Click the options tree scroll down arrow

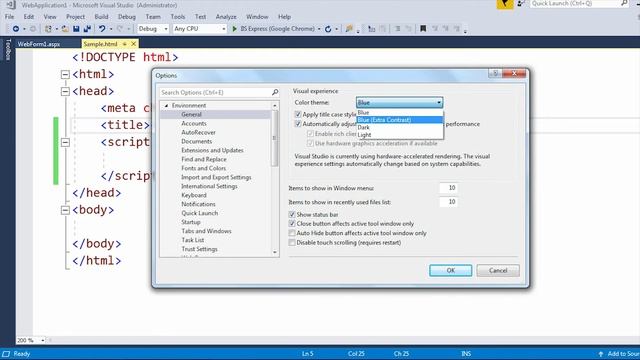click(275, 252)
